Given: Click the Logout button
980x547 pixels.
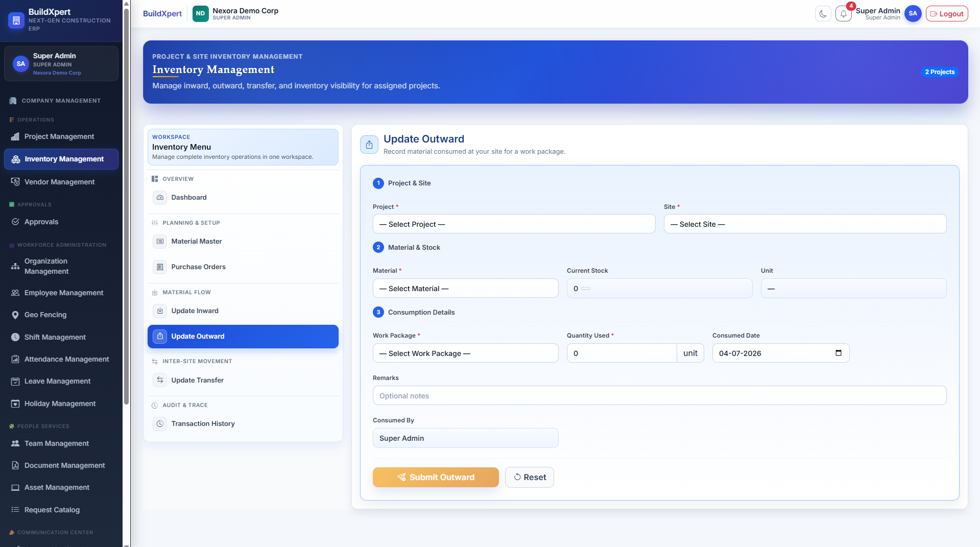Looking at the screenshot, I should 947,14.
